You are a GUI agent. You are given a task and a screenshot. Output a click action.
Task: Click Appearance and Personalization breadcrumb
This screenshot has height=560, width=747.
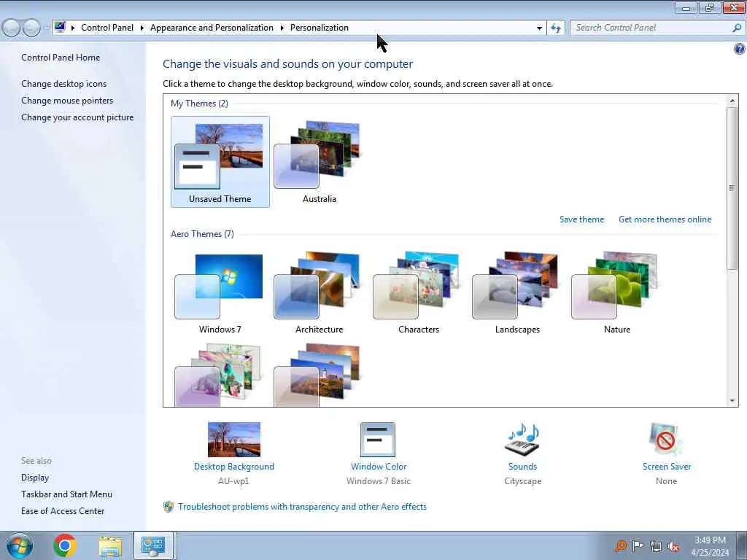tap(212, 28)
